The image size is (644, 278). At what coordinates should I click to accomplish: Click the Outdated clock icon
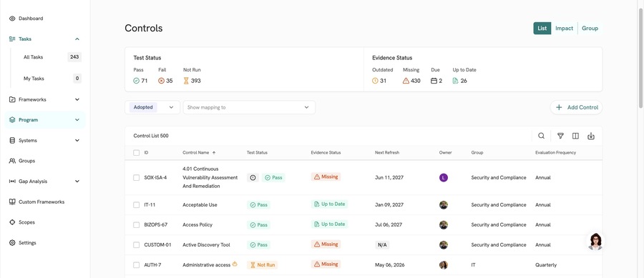click(375, 81)
